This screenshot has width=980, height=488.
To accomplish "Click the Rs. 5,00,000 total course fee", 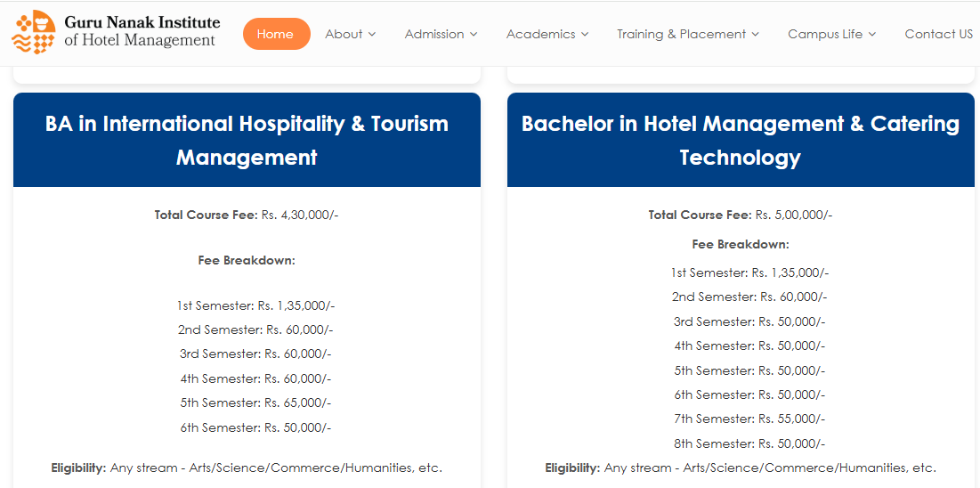I will tap(794, 215).
